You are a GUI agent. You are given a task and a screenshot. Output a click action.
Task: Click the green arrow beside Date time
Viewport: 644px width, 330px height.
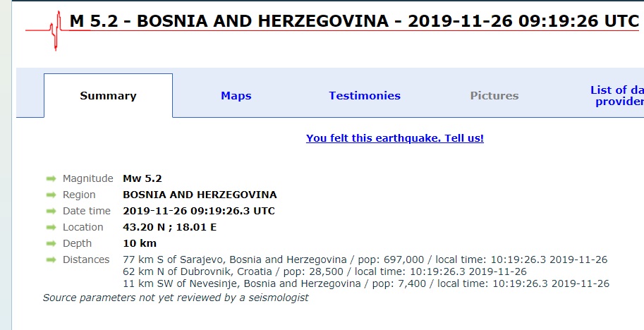(51, 211)
